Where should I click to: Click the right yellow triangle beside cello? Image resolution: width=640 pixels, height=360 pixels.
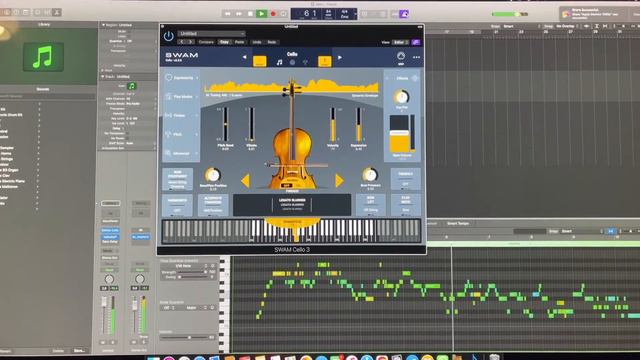pos(339,180)
